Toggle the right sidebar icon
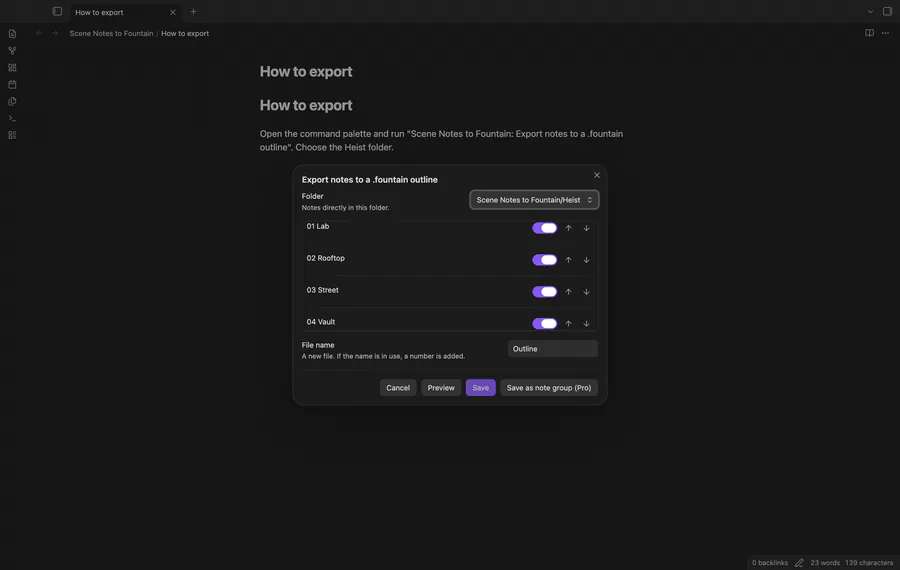 887,11
